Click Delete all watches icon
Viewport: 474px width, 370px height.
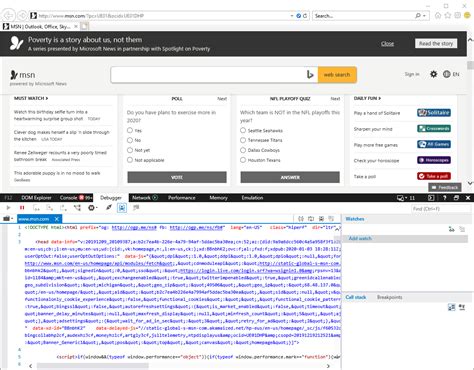point(462,229)
